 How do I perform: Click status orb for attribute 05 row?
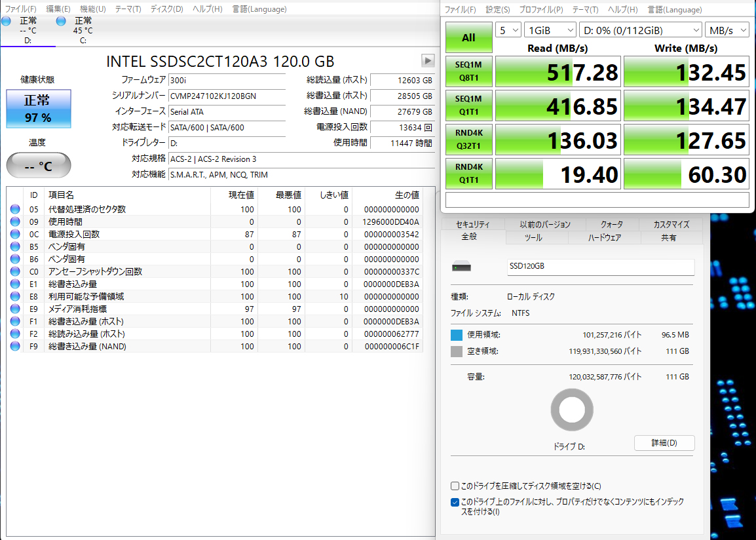(15, 210)
